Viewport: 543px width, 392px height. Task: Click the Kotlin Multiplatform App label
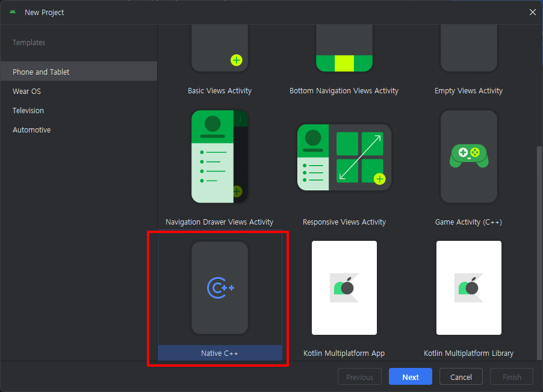344,353
